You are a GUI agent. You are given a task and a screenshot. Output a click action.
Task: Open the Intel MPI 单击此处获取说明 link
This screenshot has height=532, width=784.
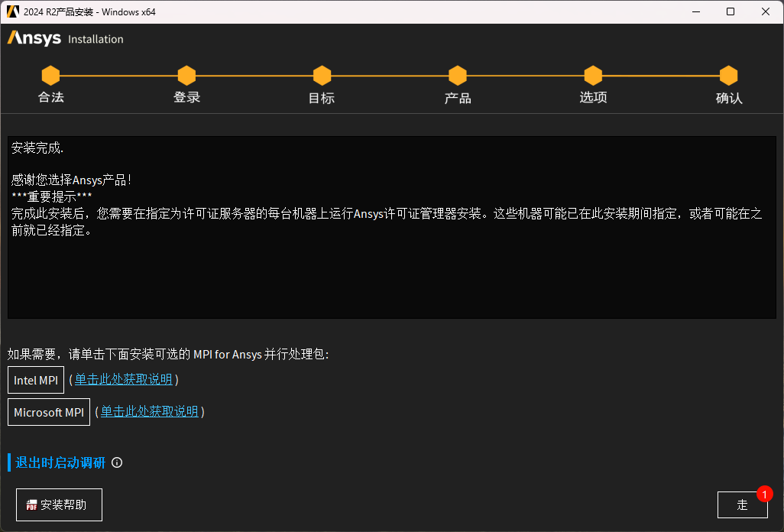[x=124, y=380]
